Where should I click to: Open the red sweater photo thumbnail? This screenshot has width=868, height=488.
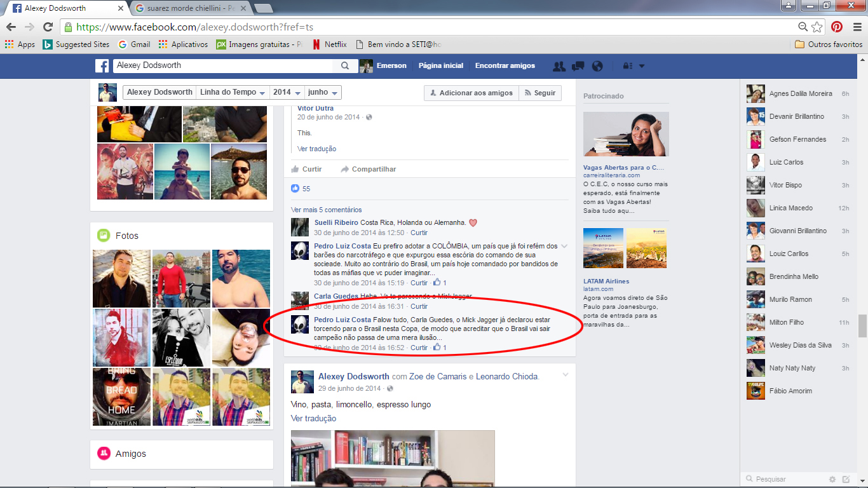[x=181, y=278]
